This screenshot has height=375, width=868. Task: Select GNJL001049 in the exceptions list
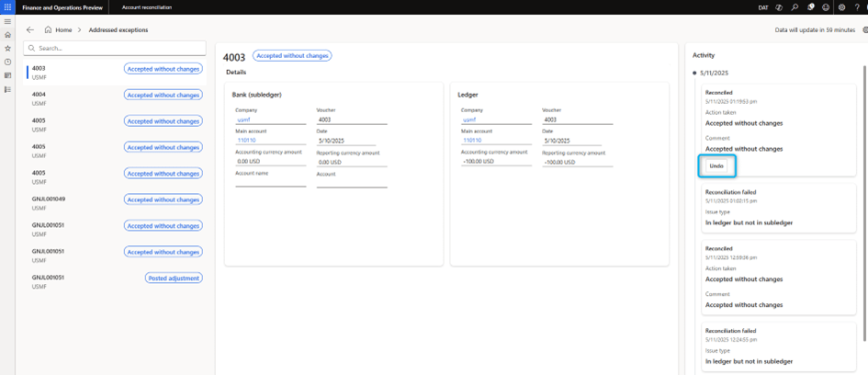(x=73, y=202)
